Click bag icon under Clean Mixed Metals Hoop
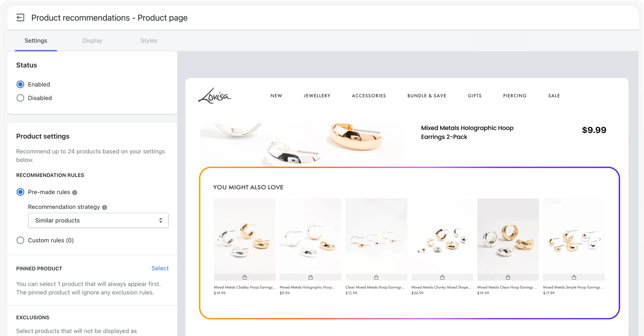 pyautogui.click(x=376, y=277)
